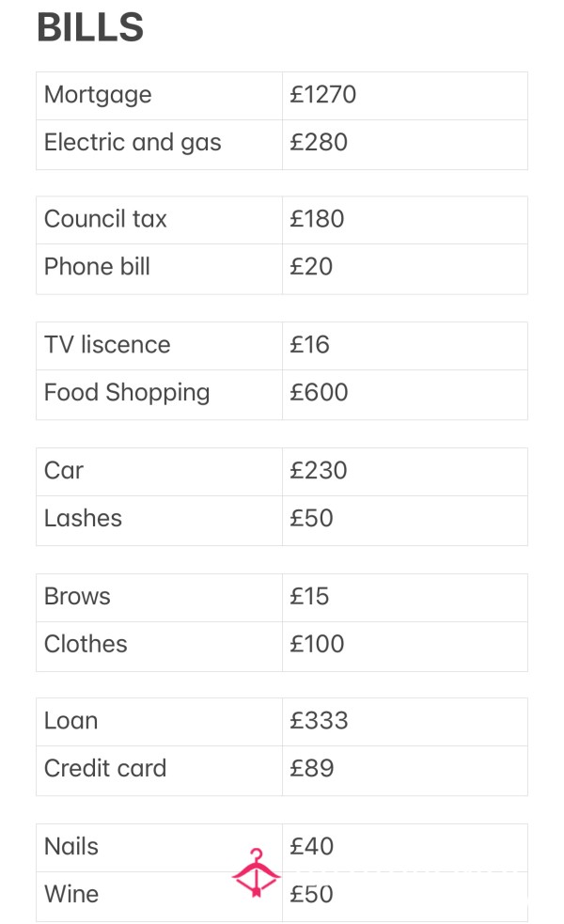
Task: Click the Phone bill label
Action: [97, 266]
